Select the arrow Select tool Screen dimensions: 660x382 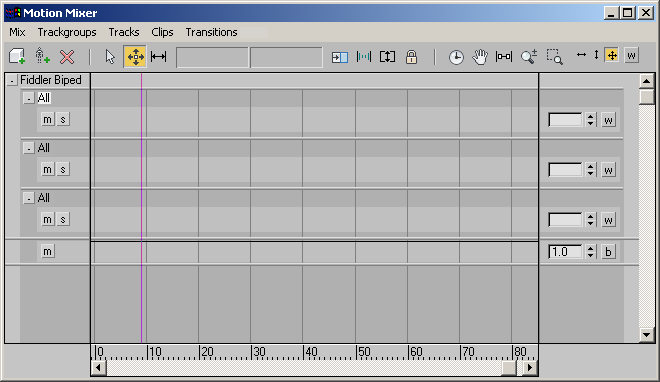click(110, 56)
